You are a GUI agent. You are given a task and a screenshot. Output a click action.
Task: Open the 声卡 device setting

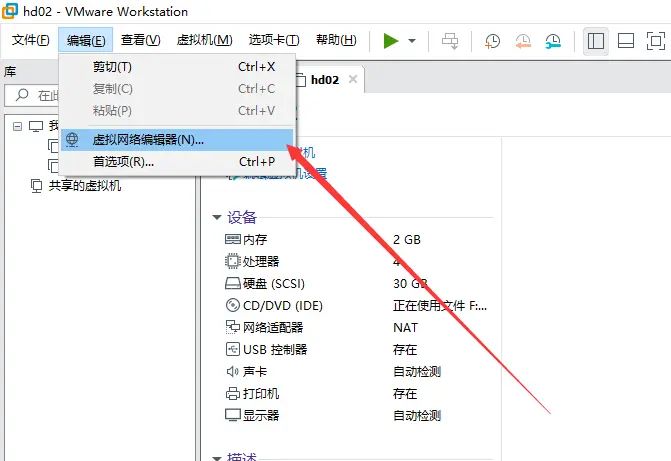[255, 372]
